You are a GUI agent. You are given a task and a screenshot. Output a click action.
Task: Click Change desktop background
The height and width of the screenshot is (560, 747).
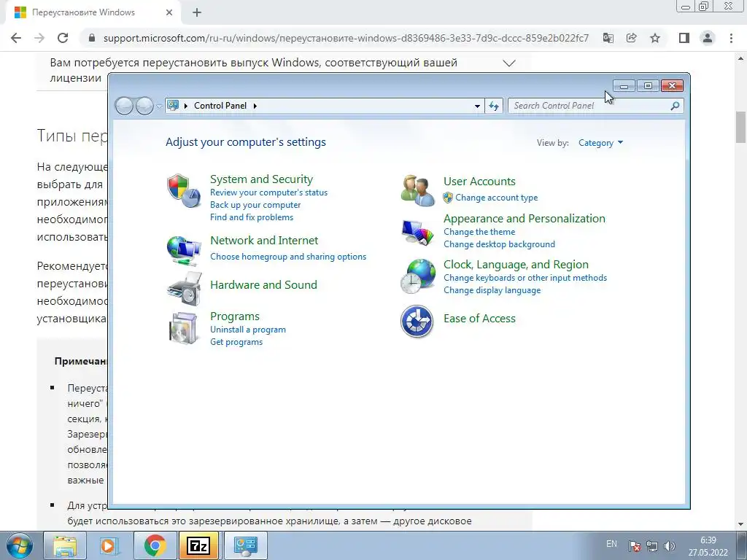pyautogui.click(x=499, y=244)
